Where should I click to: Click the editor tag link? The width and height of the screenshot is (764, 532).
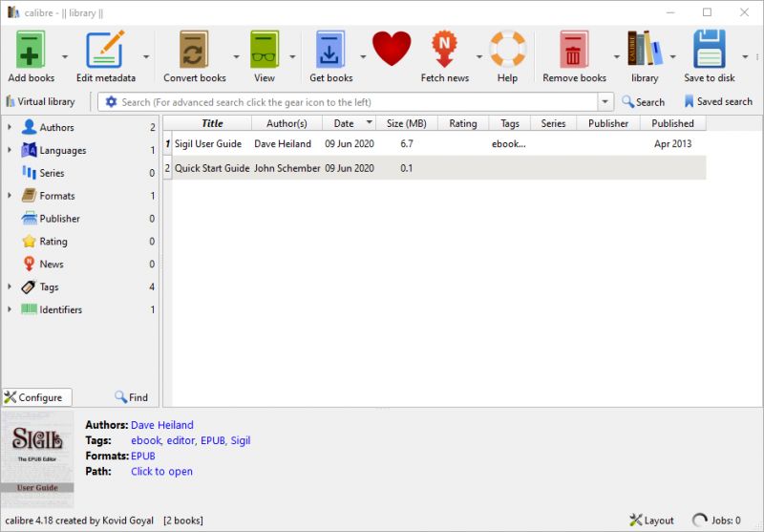[180, 440]
